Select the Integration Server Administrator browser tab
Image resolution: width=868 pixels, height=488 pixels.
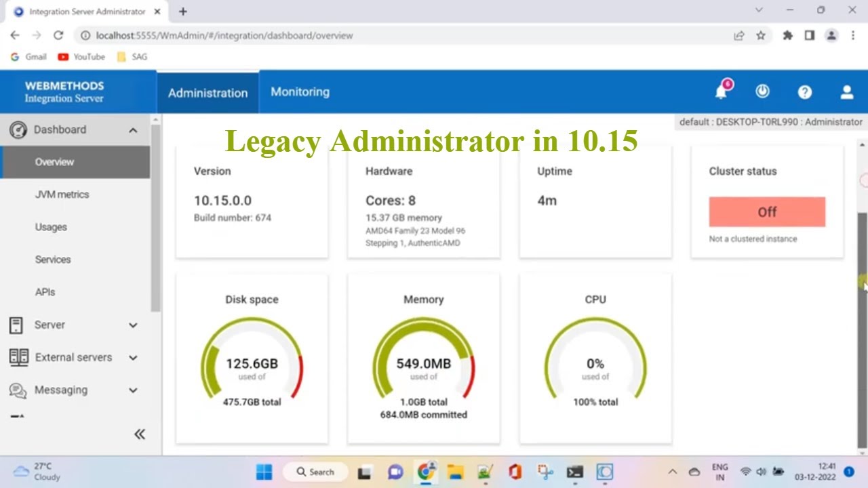point(86,12)
